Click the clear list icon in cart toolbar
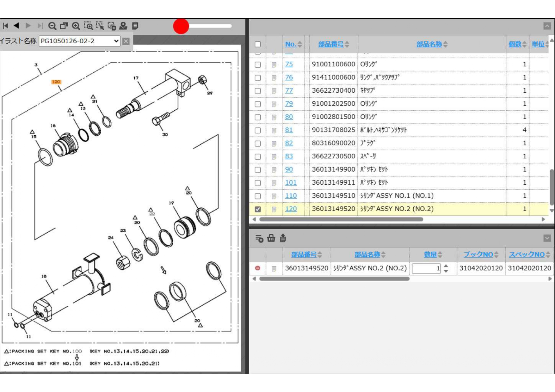Screen dimensions: 555x392 click(x=259, y=238)
